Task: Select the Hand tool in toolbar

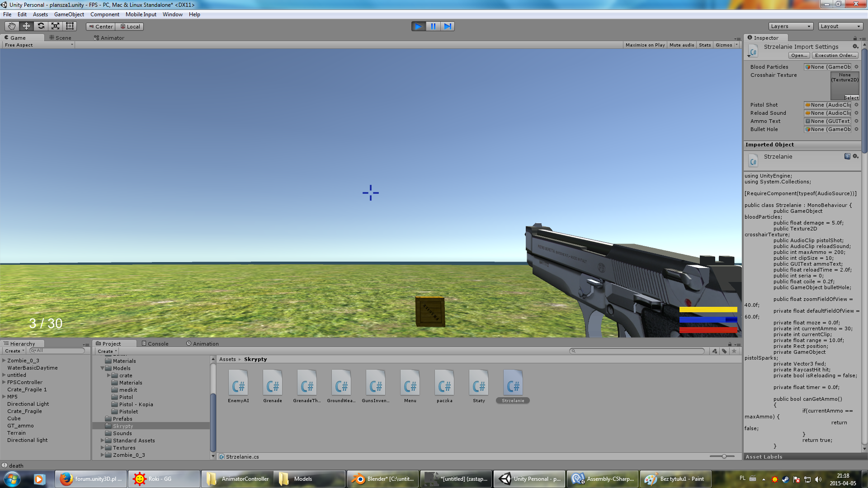Action: (12, 26)
